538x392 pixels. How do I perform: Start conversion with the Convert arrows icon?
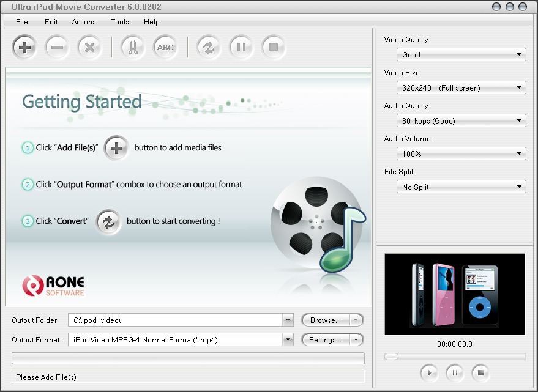pyautogui.click(x=209, y=47)
